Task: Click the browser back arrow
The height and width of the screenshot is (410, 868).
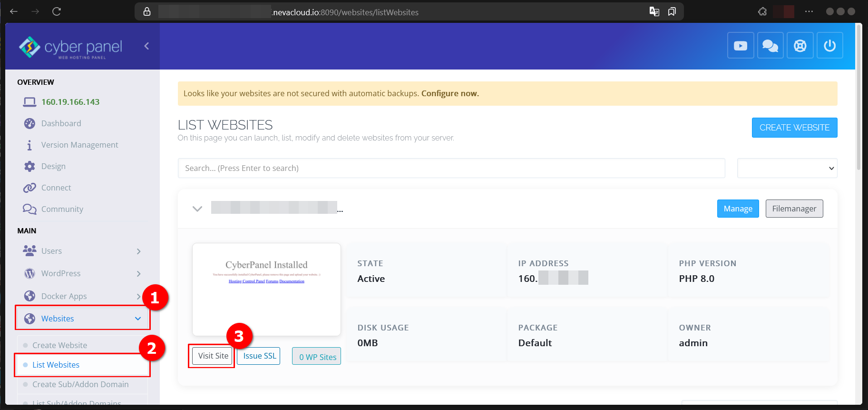Action: tap(14, 11)
